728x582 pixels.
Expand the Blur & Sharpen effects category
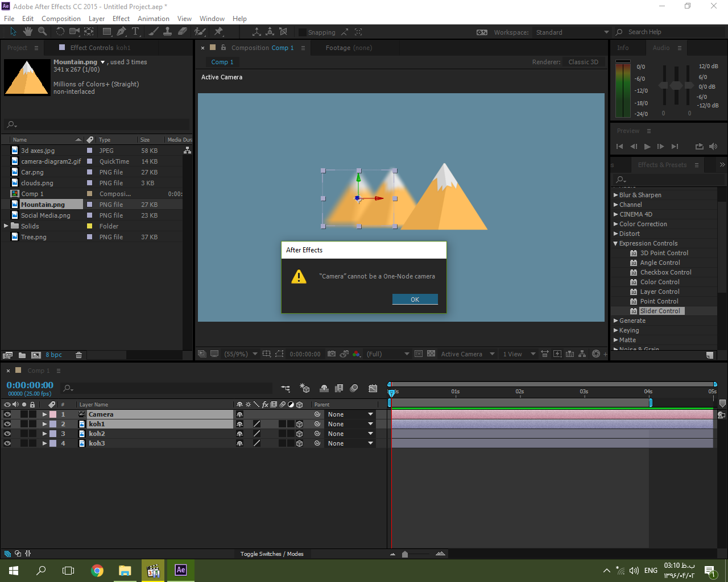click(x=615, y=195)
